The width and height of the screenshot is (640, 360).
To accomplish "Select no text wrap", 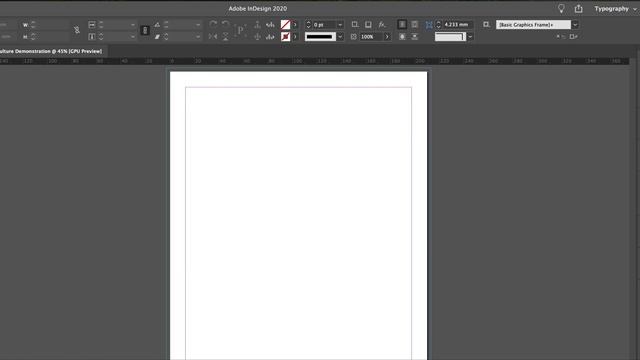I will [402, 24].
